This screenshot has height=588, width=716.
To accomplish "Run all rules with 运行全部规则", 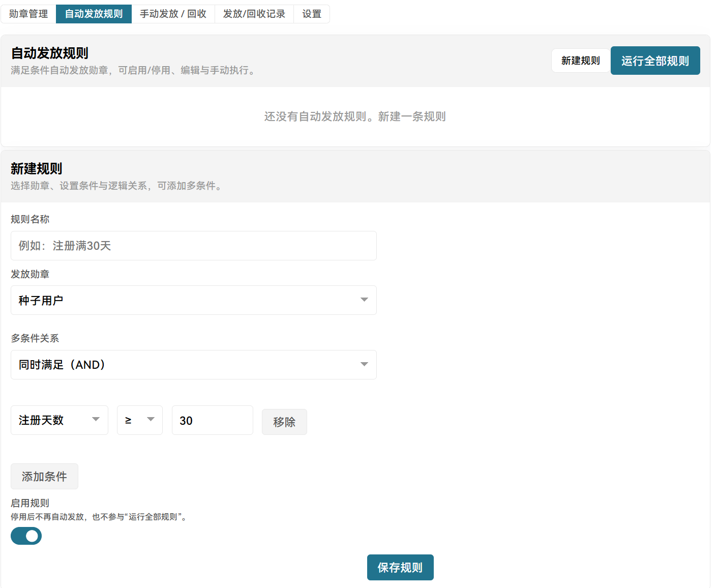I will (x=655, y=61).
